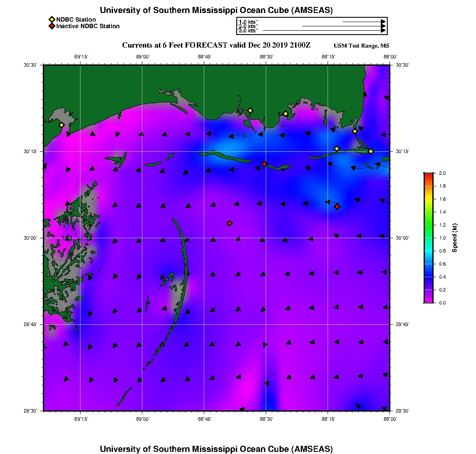Select the easternmost red inactive station marker
476x454 pixels.
(x=337, y=207)
